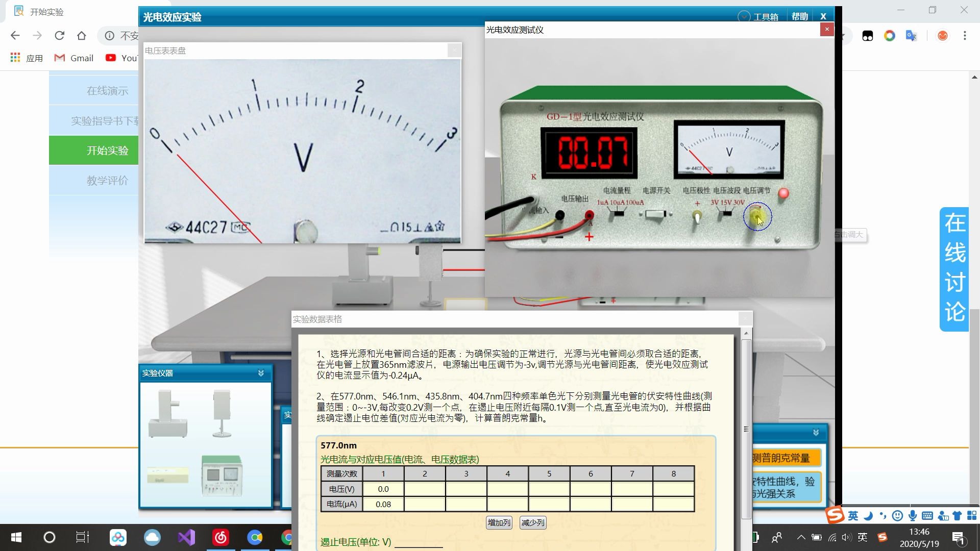Click scroll-up arrow in data table panel
This screenshot has width=980, height=551.
click(x=746, y=333)
